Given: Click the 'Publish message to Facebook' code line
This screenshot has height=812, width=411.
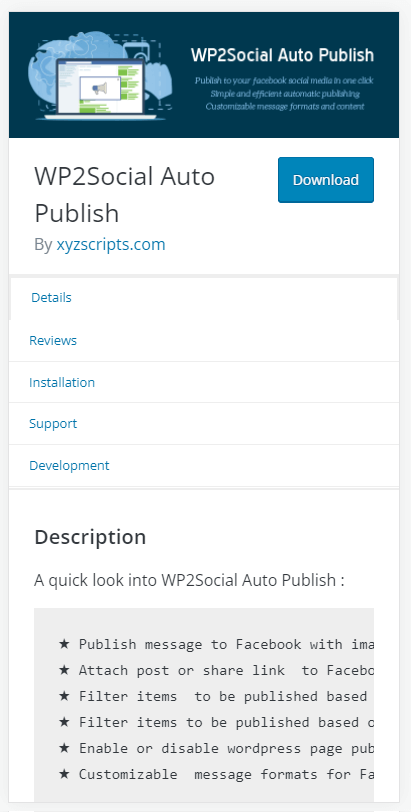Looking at the screenshot, I should click(x=226, y=644).
